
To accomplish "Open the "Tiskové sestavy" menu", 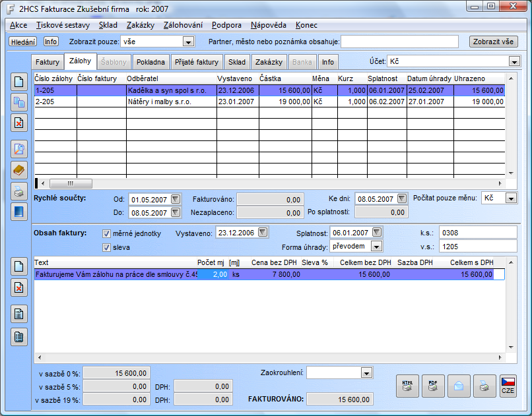I will tap(64, 25).
